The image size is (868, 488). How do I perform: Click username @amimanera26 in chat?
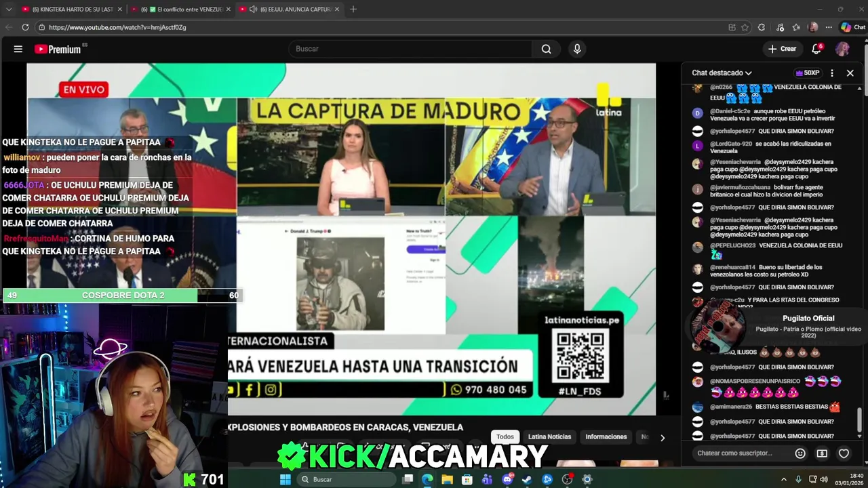(x=731, y=407)
